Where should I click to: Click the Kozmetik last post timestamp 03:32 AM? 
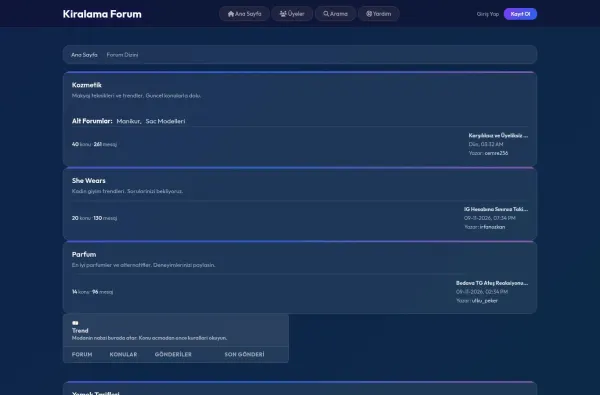486,144
